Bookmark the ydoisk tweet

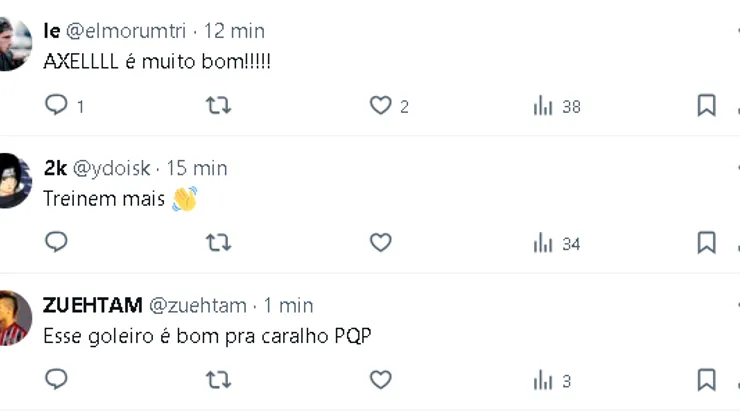pos(706,242)
